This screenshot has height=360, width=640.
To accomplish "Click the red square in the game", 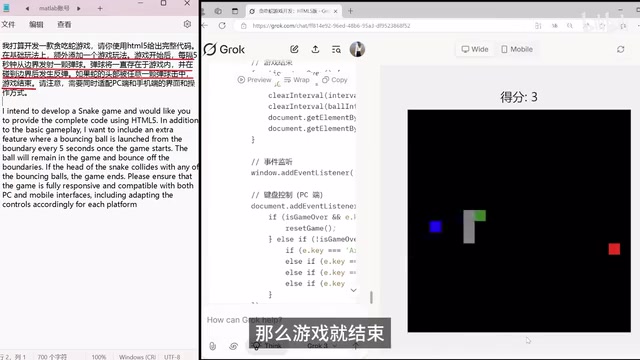I will pos(614,249).
